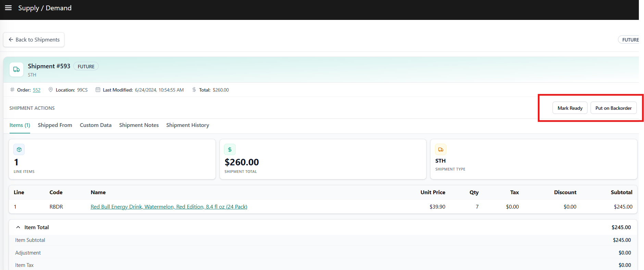Go back to Shipments list
Screen dimensions: 644x270
coord(34,40)
